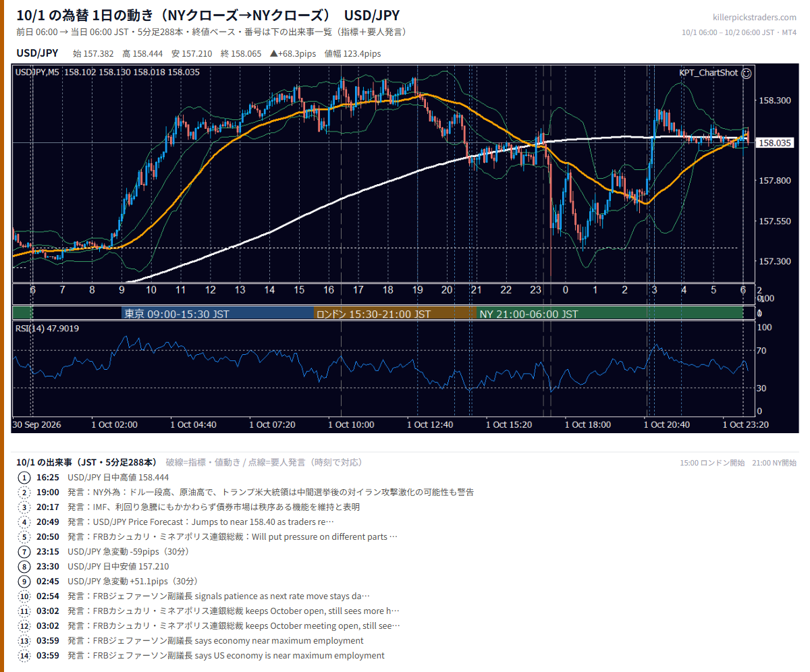
Task: Click event marker number 11 circle
Action: coord(25,611)
